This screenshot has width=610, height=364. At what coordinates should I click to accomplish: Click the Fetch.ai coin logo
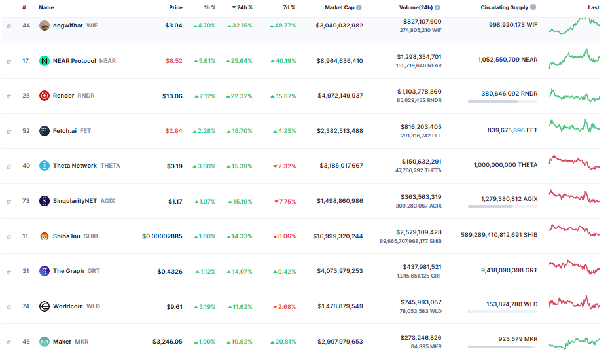coord(45,131)
